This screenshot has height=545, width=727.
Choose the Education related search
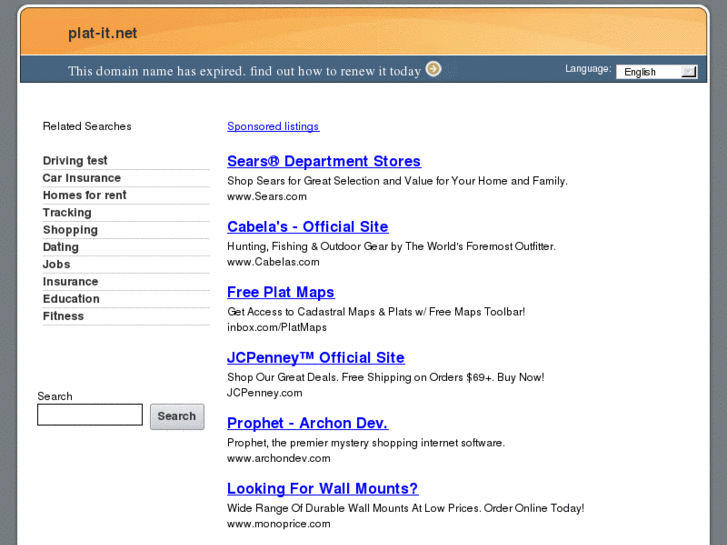coord(71,299)
